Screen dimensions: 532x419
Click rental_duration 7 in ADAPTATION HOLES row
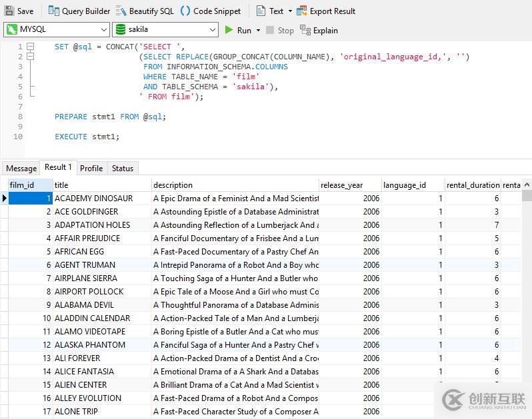pyautogui.click(x=473, y=224)
